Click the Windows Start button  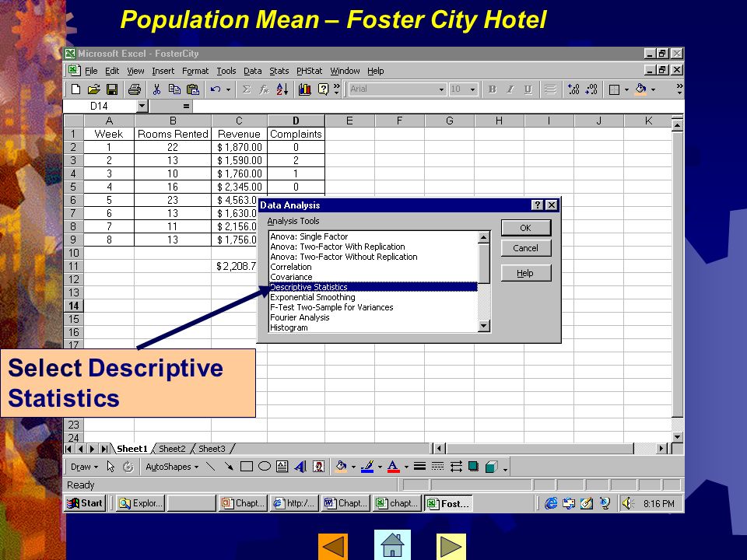[85, 503]
